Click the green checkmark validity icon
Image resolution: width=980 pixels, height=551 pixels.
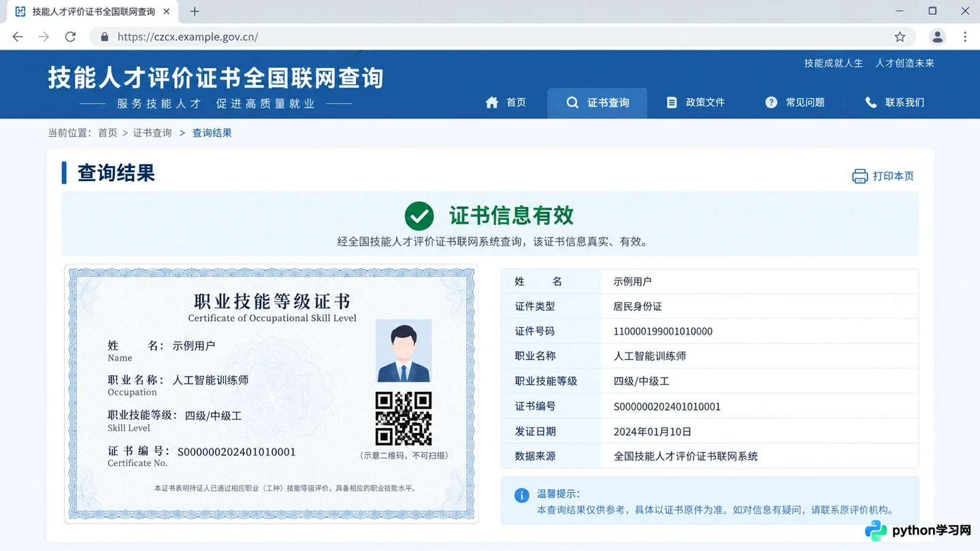pyautogui.click(x=419, y=216)
